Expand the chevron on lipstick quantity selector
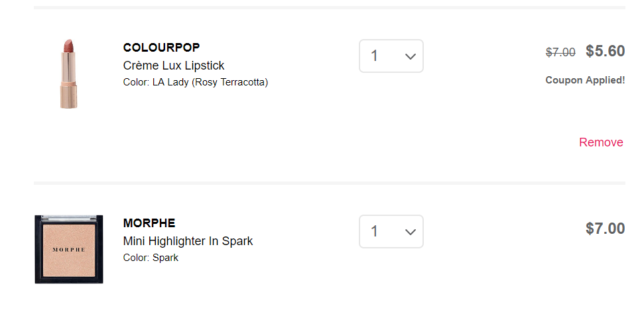 point(410,57)
